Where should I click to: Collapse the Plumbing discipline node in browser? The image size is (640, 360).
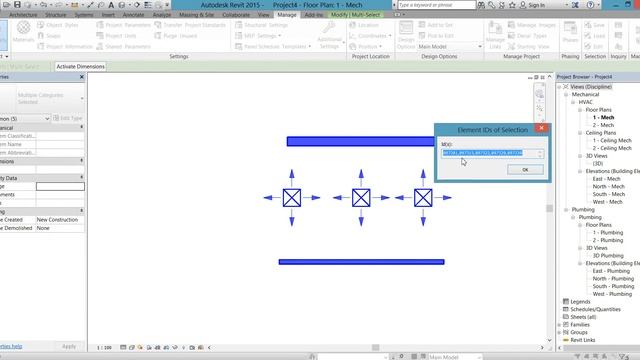coord(566,209)
